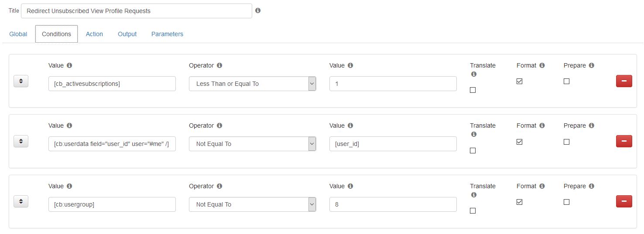Open the second condition's Not Equal To dropdown
The height and width of the screenshot is (234, 644).
click(x=252, y=144)
